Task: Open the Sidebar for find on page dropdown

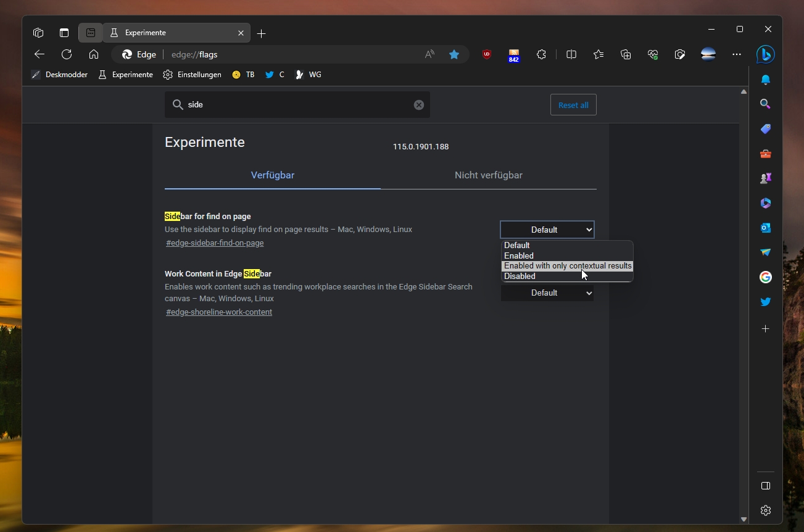Action: 547,230
